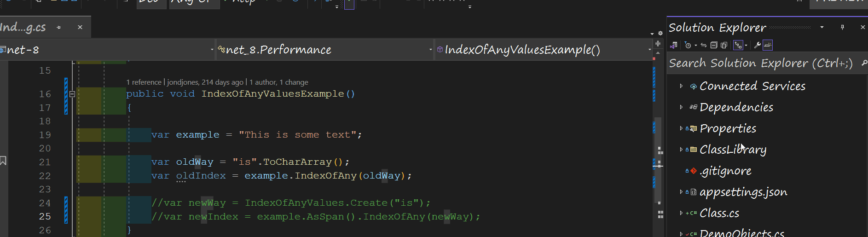868x237 pixels.
Task: Select the Ind...g.cs document tab
Action: click(23, 28)
